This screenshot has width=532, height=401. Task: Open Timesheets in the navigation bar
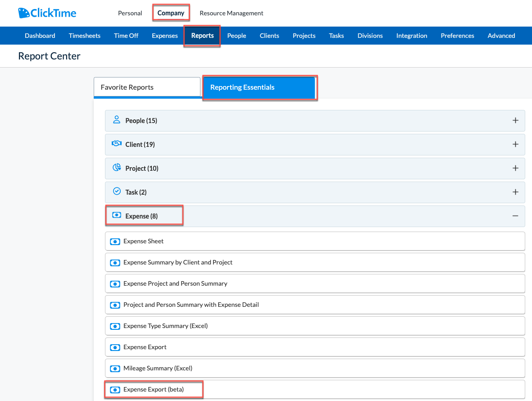click(x=85, y=36)
